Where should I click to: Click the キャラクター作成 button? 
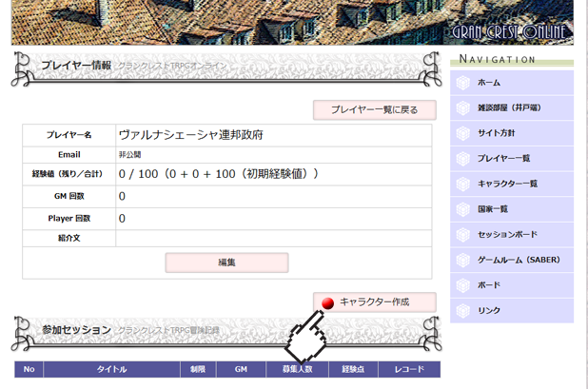pos(374,302)
